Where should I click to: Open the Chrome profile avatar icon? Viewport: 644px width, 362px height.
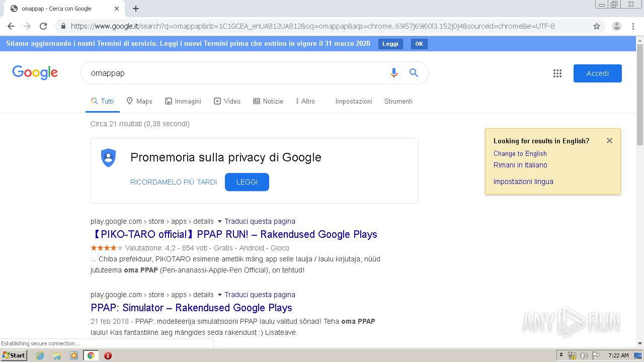pyautogui.click(x=617, y=26)
